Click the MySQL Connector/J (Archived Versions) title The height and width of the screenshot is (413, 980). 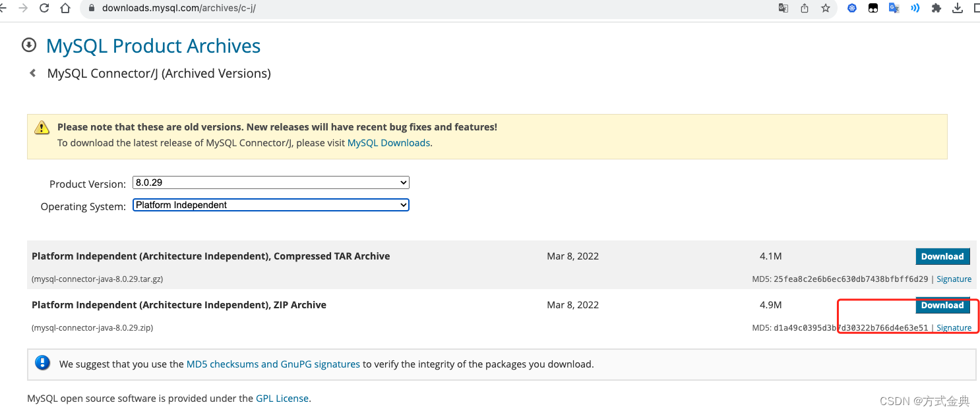tap(159, 74)
